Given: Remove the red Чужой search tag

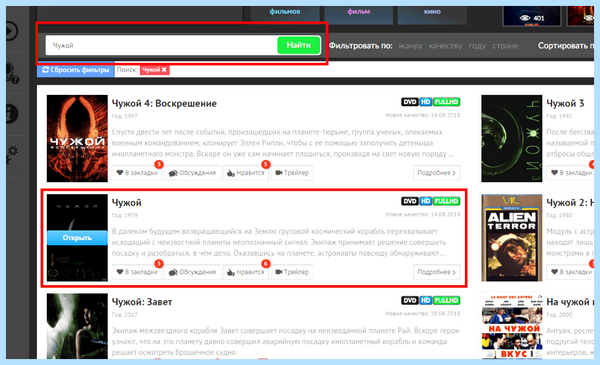Looking at the screenshot, I should coord(155,70).
